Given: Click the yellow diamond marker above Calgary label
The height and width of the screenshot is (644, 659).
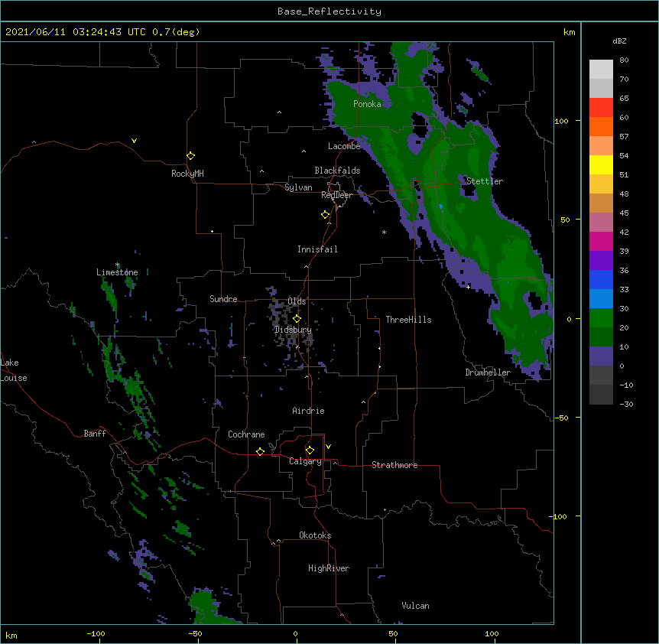Looking at the screenshot, I should tap(310, 450).
